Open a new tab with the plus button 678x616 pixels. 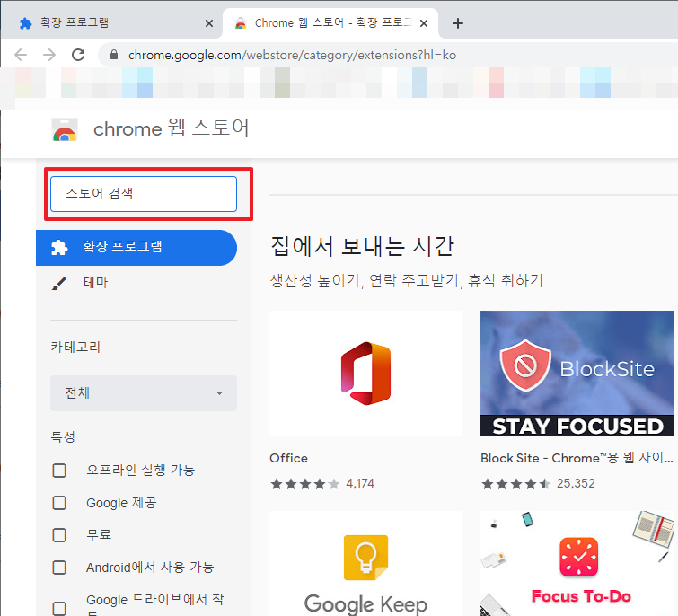point(457,23)
